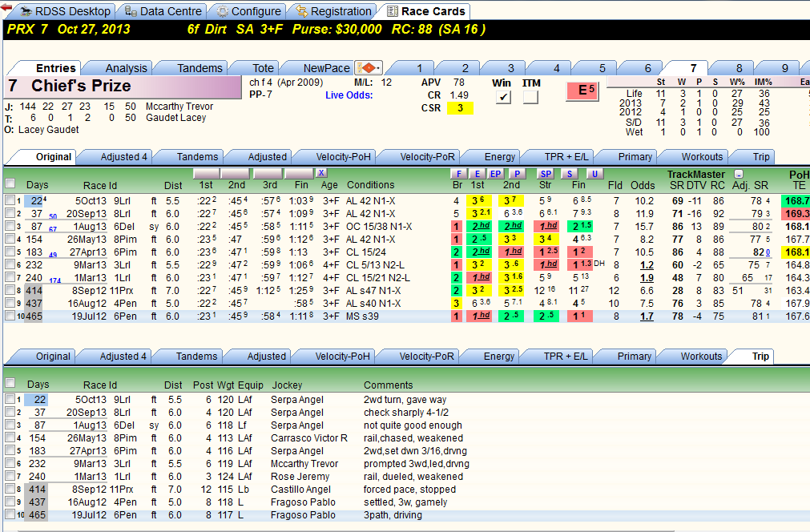Click the comment 'check sharply 4-1/2'

point(406,412)
